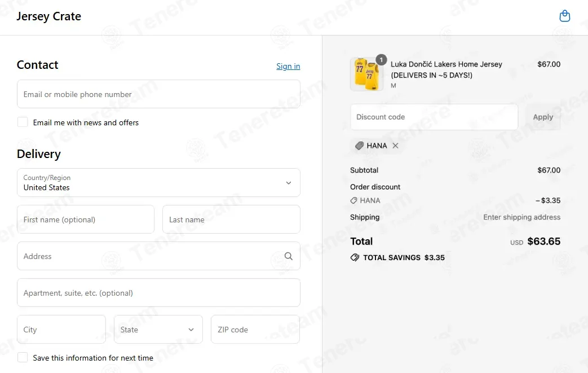Screen dimensions: 588x373
Task: Focus the Last name field
Action: click(231, 219)
